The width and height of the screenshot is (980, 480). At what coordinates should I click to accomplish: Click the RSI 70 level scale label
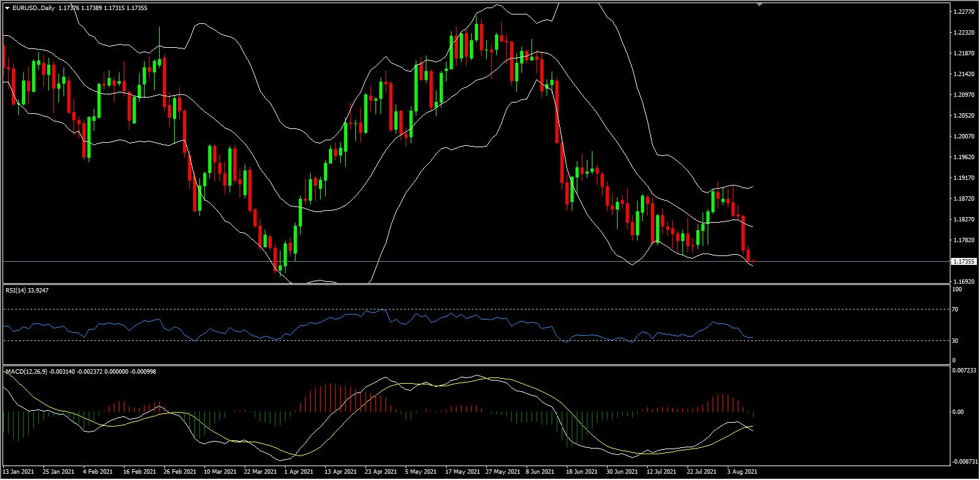pos(957,310)
